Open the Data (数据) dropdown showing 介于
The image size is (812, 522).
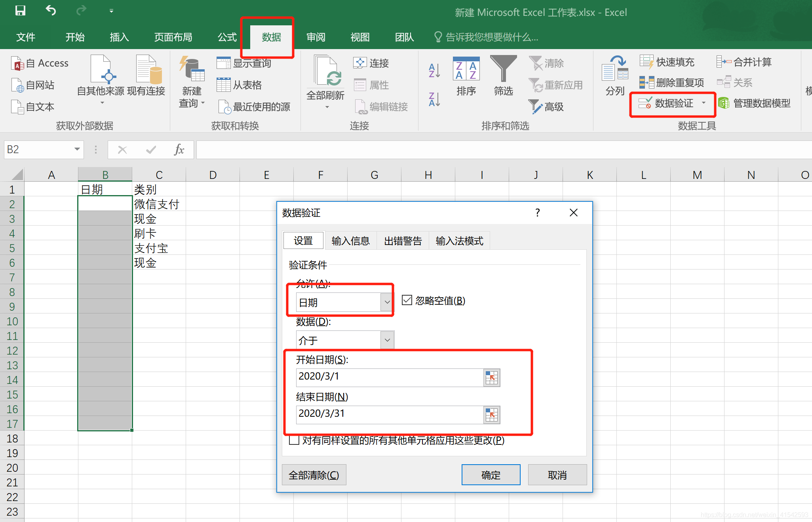click(x=387, y=340)
